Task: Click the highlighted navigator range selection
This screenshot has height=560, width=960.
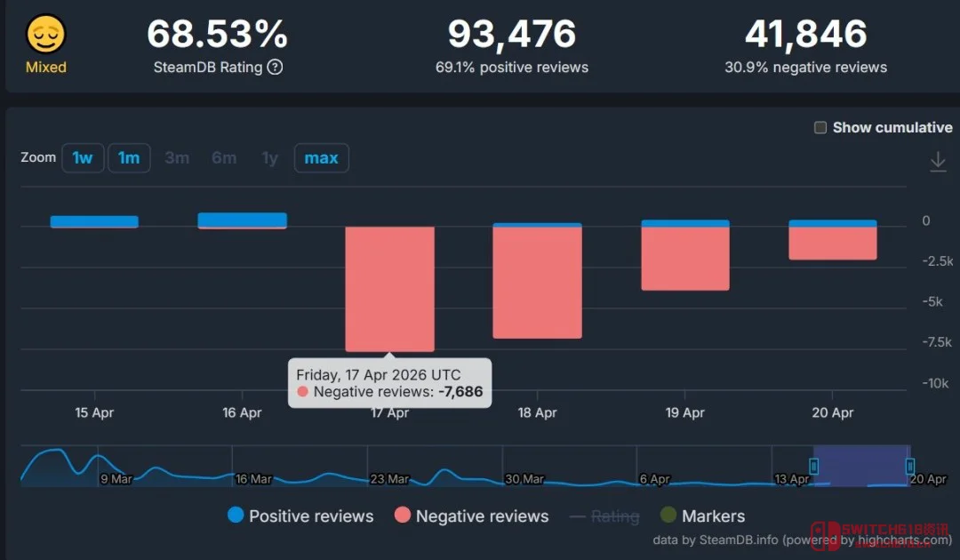Action: pyautogui.click(x=861, y=466)
